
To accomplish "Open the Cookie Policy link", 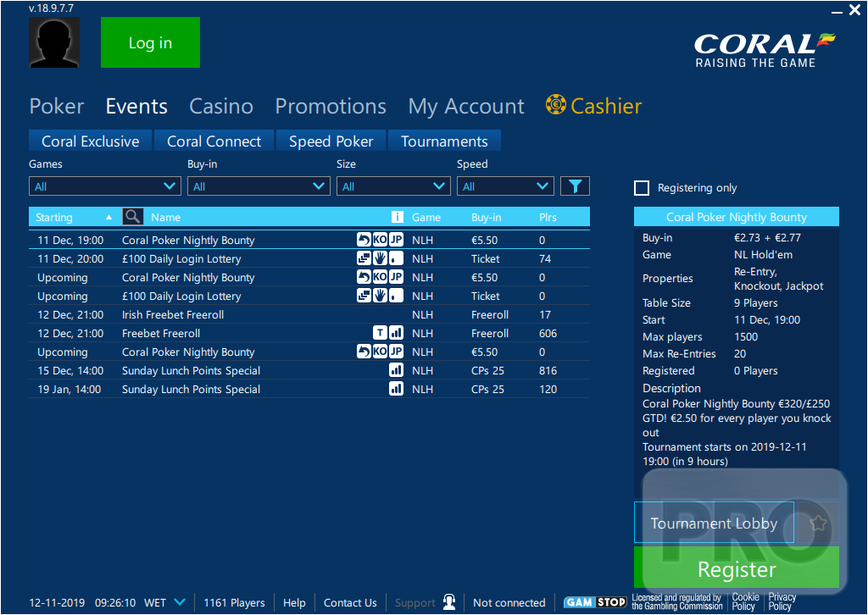I will point(745,601).
